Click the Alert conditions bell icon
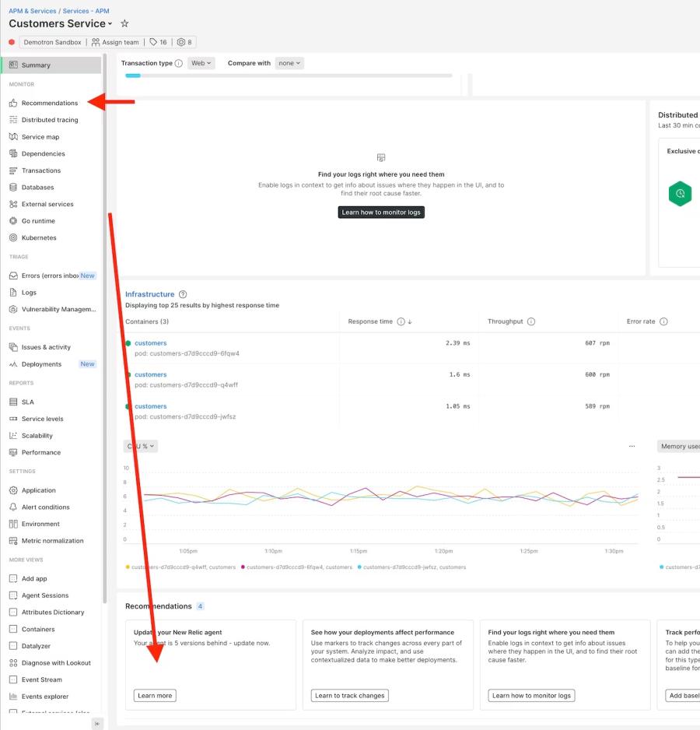Image resolution: width=700 pixels, height=730 pixels. click(x=13, y=507)
